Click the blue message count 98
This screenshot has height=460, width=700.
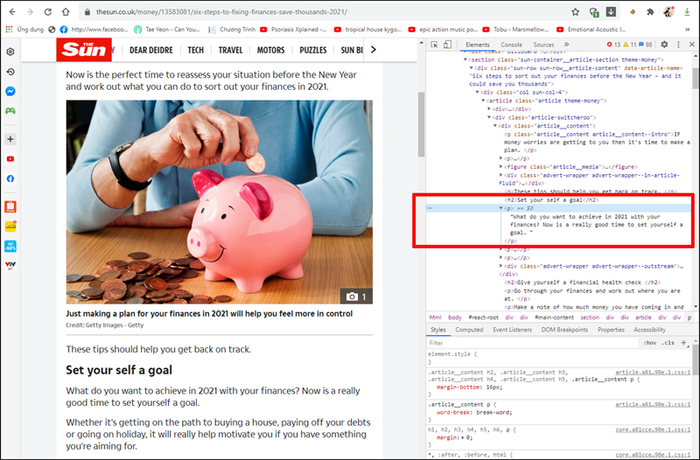[x=646, y=45]
